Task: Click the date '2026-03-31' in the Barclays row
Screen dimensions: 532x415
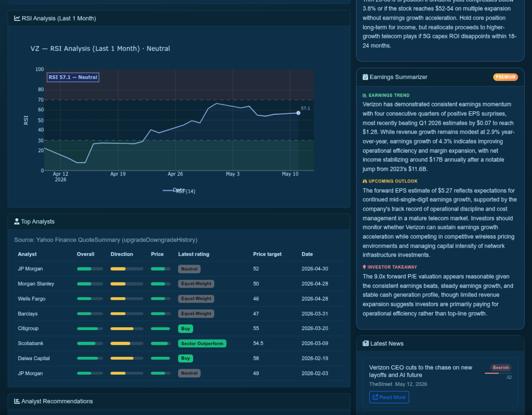Action: [315, 314]
